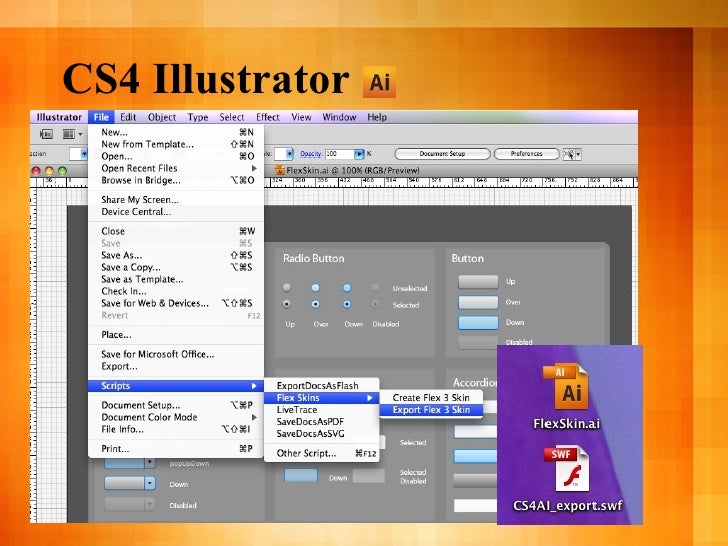Open the Type menu
The width and height of the screenshot is (728, 546).
[198, 117]
